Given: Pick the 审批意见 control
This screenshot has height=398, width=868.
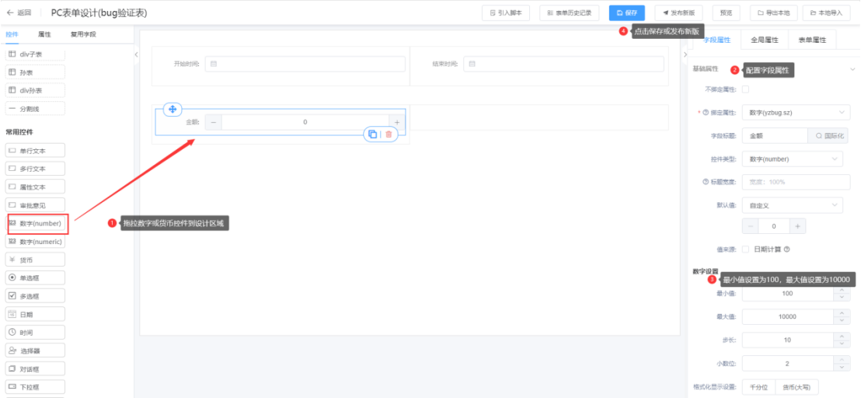Looking at the screenshot, I should (x=36, y=204).
